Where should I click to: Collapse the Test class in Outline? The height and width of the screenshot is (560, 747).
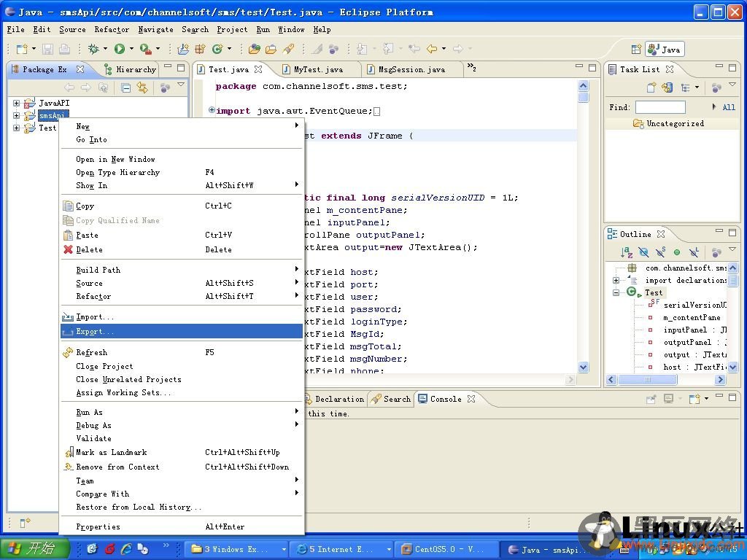tap(616, 292)
